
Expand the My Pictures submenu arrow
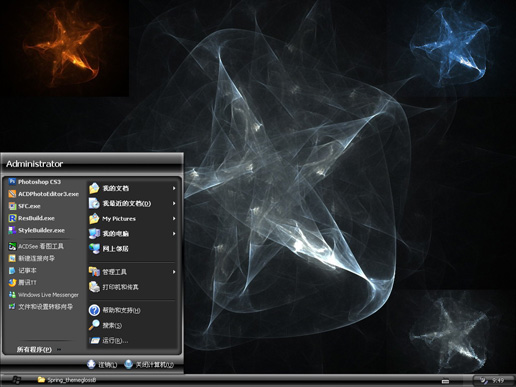(x=174, y=219)
